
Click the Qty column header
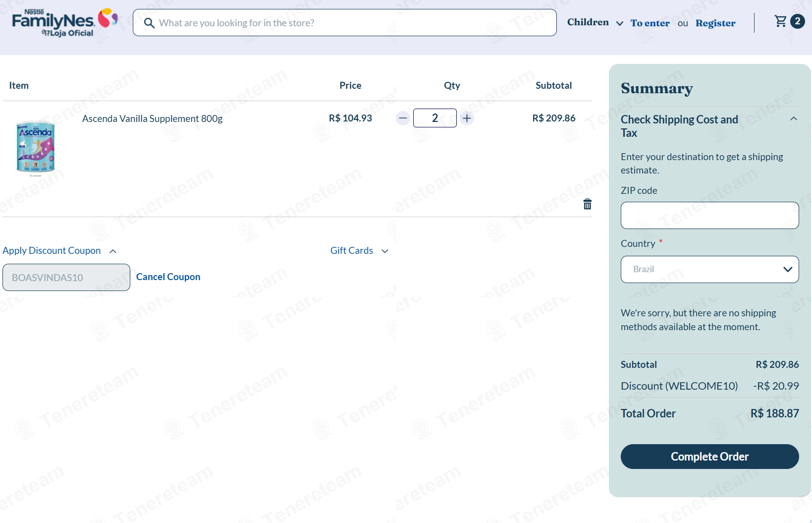452,85
